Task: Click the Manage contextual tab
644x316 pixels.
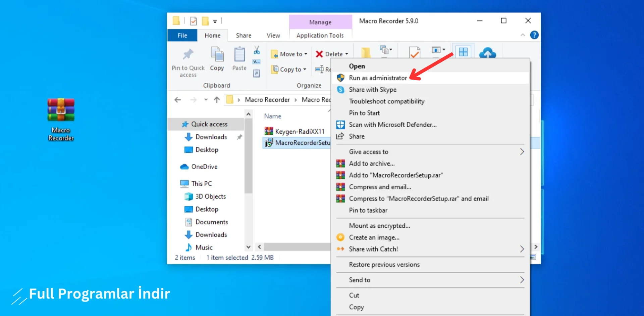Action: click(x=320, y=22)
